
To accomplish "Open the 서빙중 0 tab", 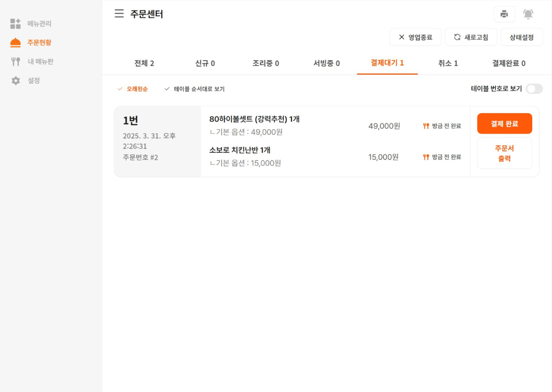I will [x=326, y=63].
